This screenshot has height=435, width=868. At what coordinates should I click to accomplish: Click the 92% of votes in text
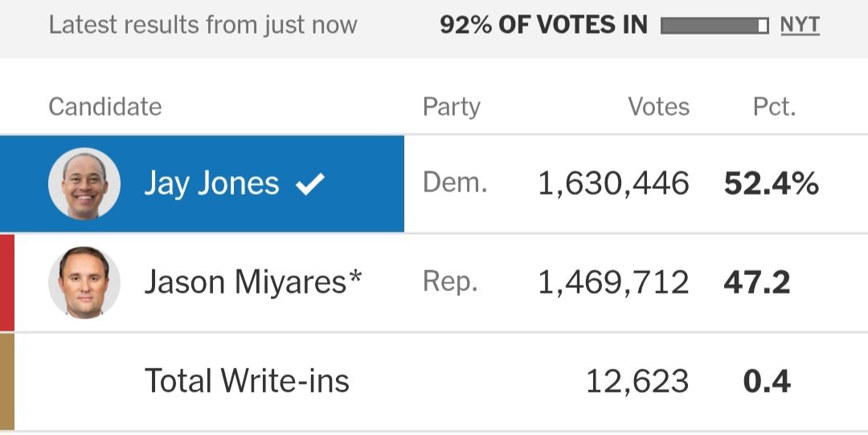[x=543, y=25]
